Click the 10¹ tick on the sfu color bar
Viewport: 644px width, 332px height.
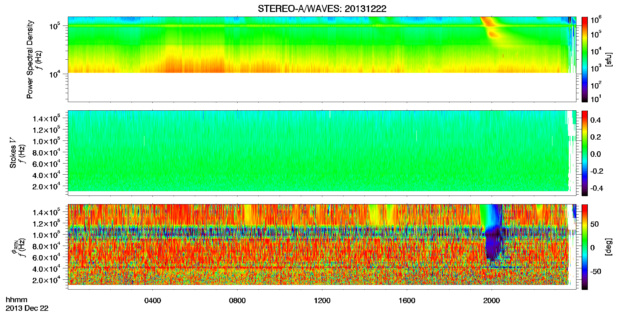tap(596, 99)
